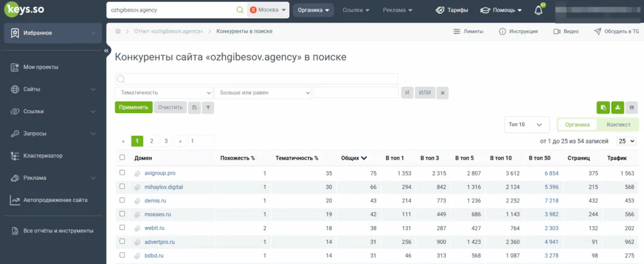Check the avigroup.pro row checkbox
The width and height of the screenshot is (644, 264).
tap(122, 172)
